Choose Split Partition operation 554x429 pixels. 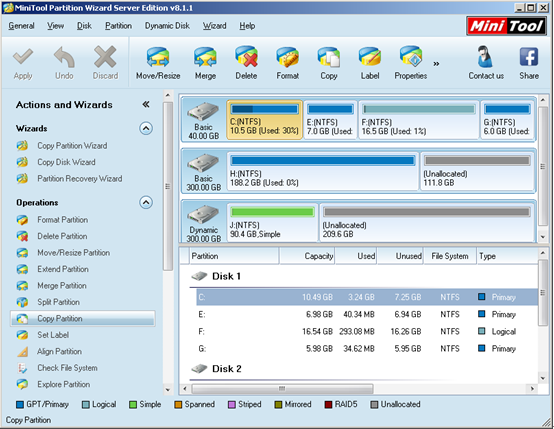coord(58,302)
